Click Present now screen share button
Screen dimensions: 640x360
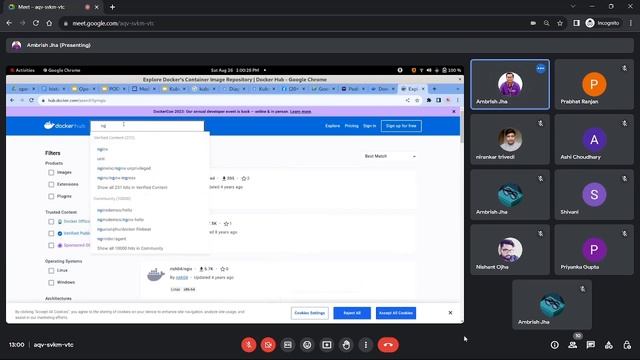tap(327, 345)
